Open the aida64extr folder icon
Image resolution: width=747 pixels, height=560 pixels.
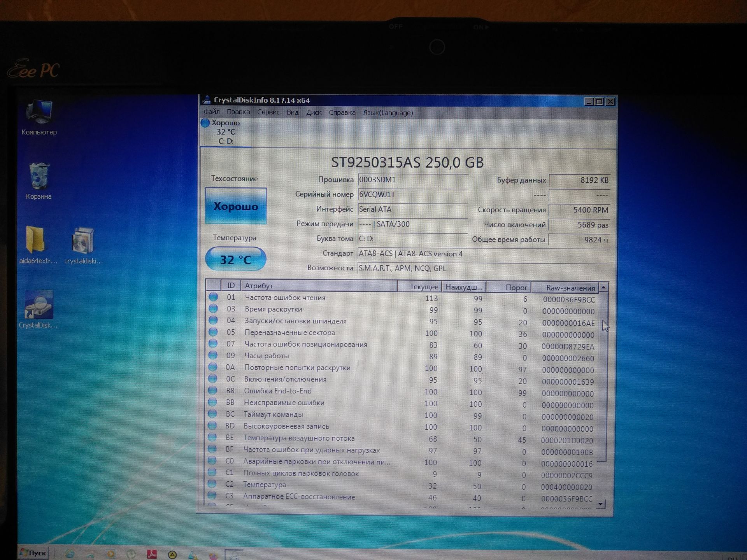(x=38, y=245)
